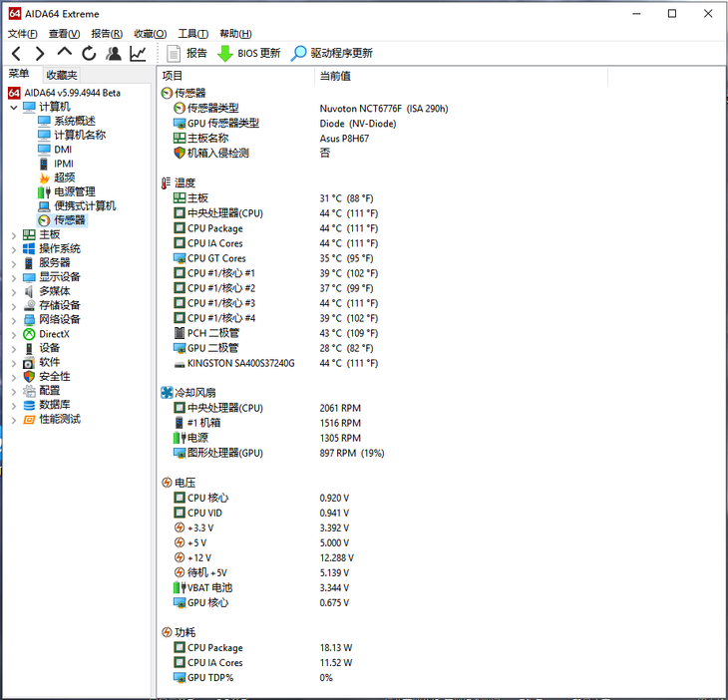This screenshot has width=728, height=700.
Task: Click the Nuvoton NCT6776F sensor type value
Action: 384,109
